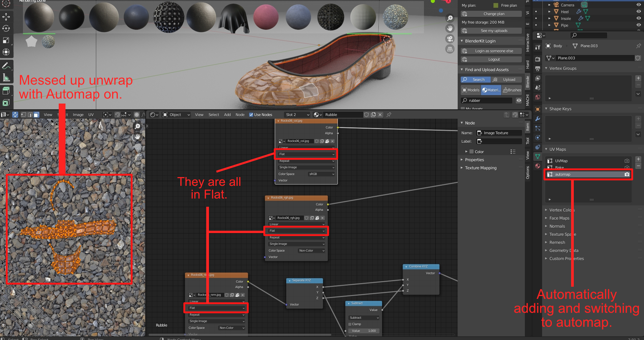Open the Material properties tab

538,166
